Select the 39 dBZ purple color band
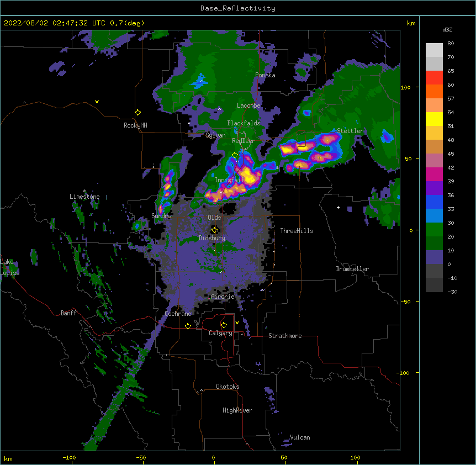476x465 pixels. tap(434, 188)
